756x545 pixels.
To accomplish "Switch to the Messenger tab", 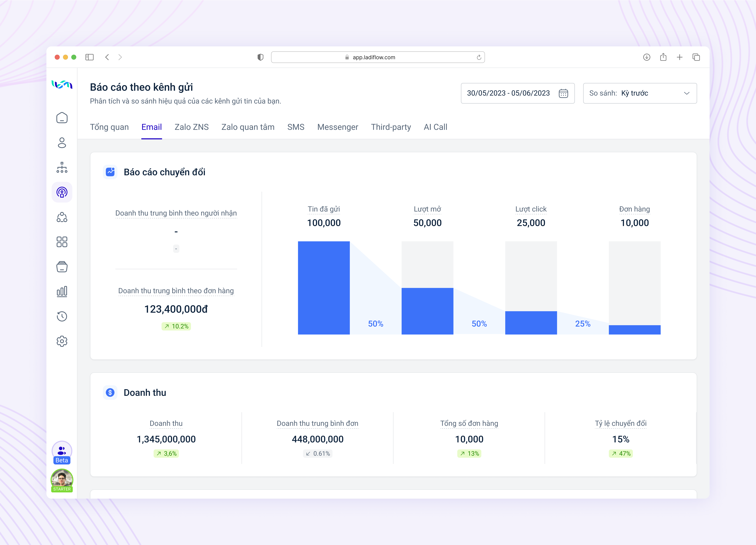I will [338, 127].
